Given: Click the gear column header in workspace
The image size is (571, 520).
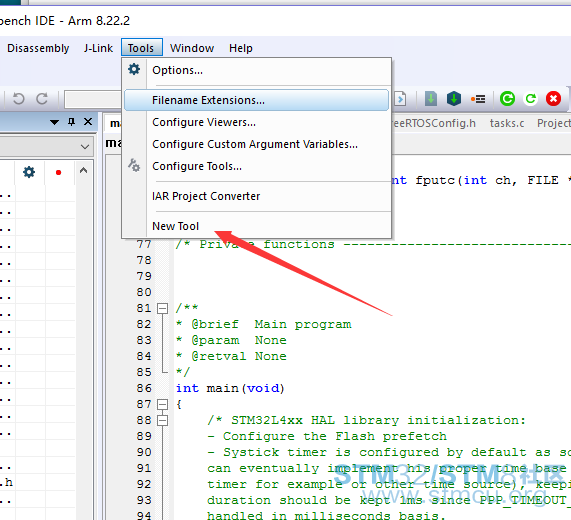Looking at the screenshot, I should tap(29, 172).
